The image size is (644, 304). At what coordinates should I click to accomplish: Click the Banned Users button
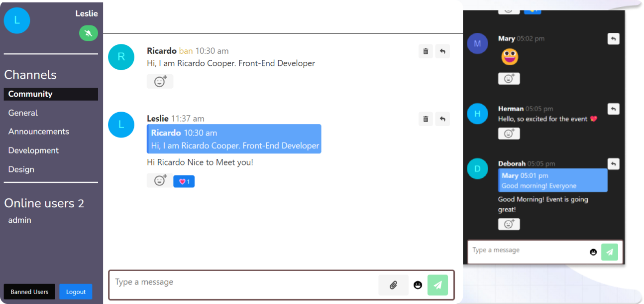[29, 292]
